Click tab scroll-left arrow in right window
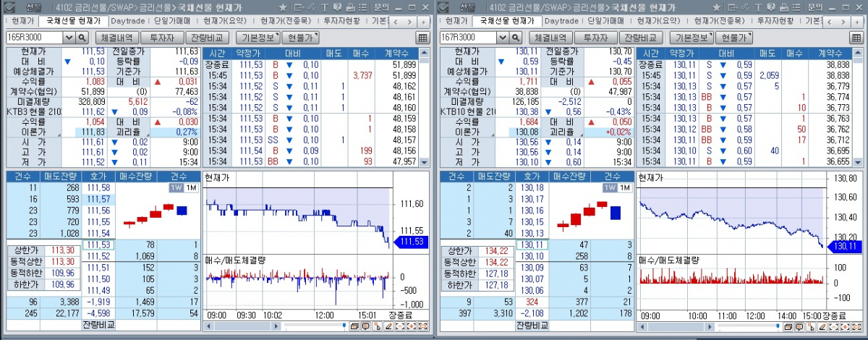 point(829,22)
